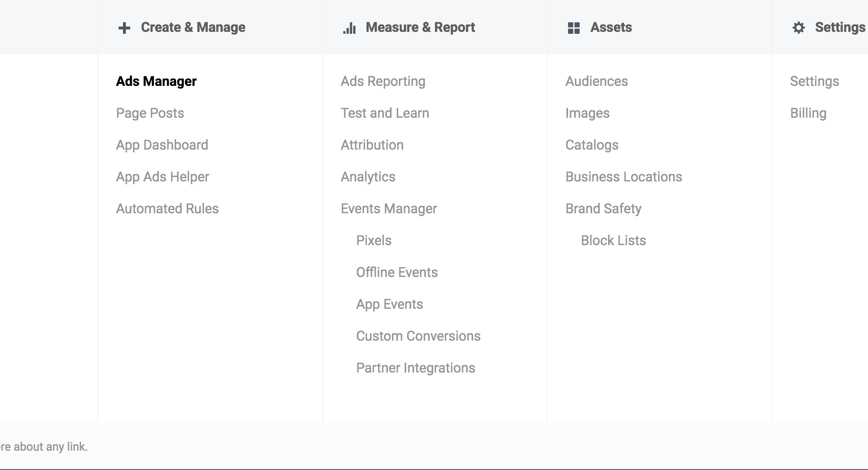Image resolution: width=868 pixels, height=470 pixels.
Task: Open Ads Manager
Action: [156, 81]
